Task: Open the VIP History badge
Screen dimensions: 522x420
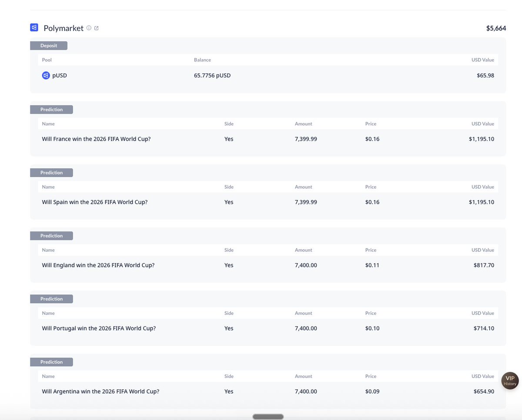Action: click(x=510, y=381)
